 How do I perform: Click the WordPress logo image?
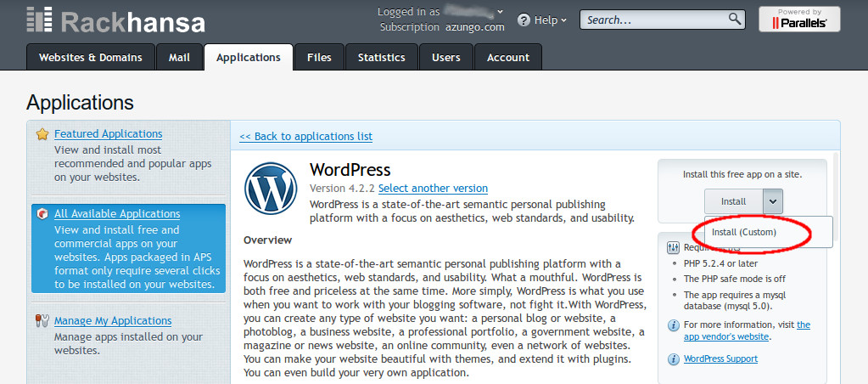click(271, 189)
